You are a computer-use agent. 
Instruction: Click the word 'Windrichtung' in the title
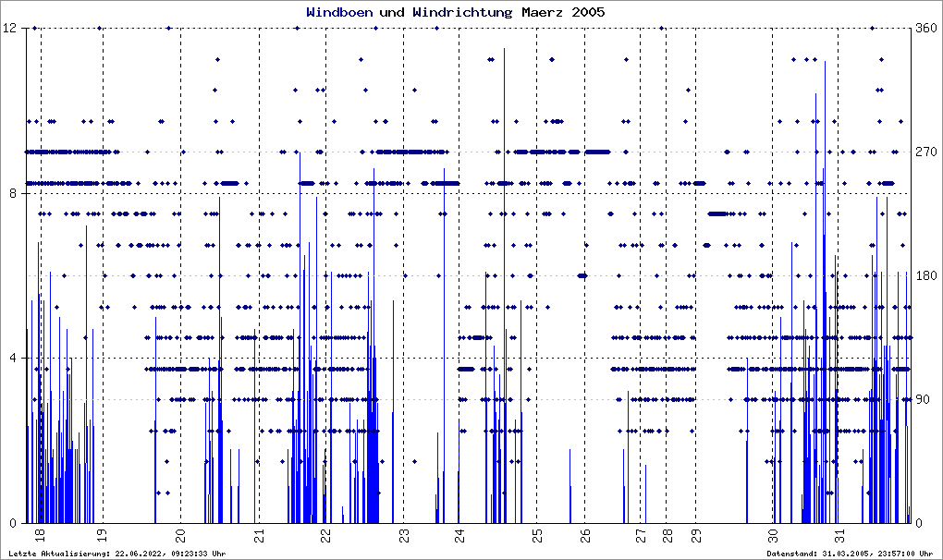(462, 12)
